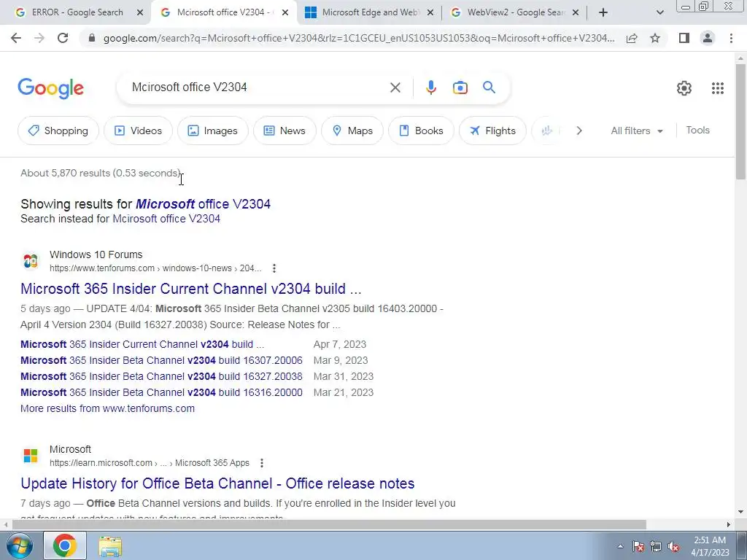Open sublink dated Apr 7, 2023
The image size is (747, 560).
point(142,344)
